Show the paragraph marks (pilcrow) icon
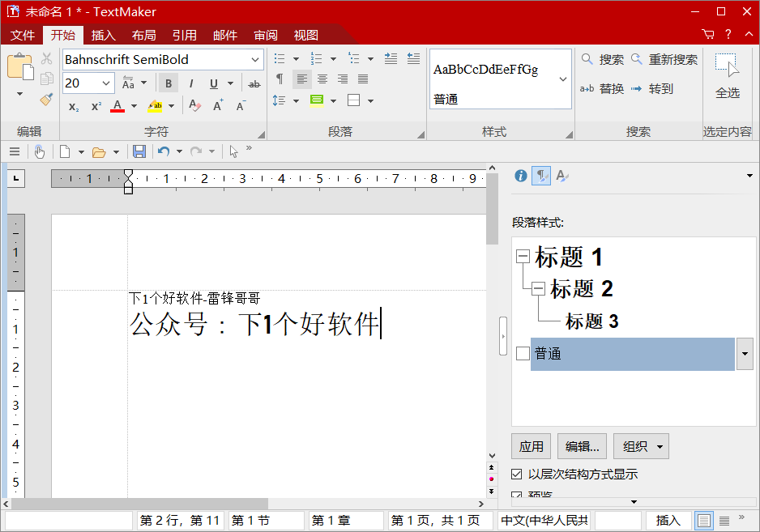Image resolution: width=760 pixels, height=532 pixels. (280, 79)
